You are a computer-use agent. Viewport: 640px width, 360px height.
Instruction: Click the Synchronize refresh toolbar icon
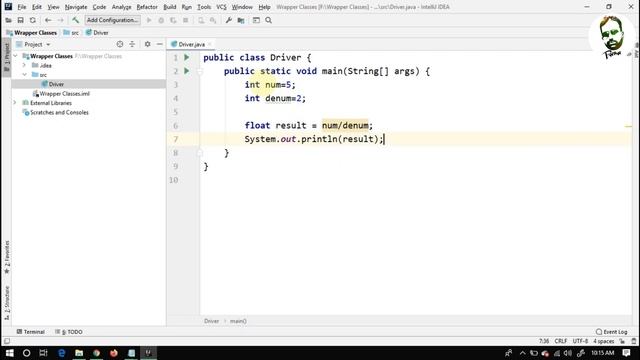(x=33, y=20)
